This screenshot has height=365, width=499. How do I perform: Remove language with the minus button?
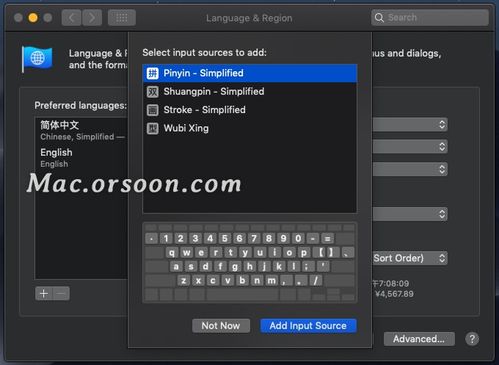click(x=61, y=294)
